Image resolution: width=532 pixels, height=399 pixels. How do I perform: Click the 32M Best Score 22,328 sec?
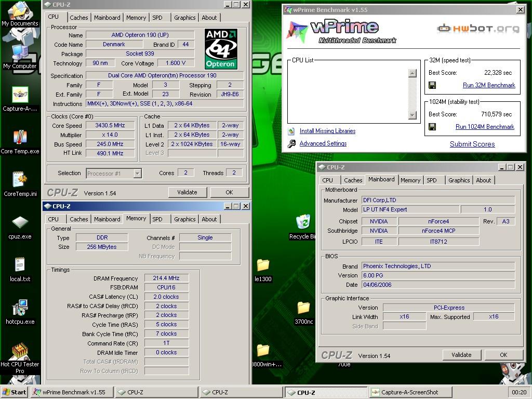pyautogui.click(x=498, y=73)
